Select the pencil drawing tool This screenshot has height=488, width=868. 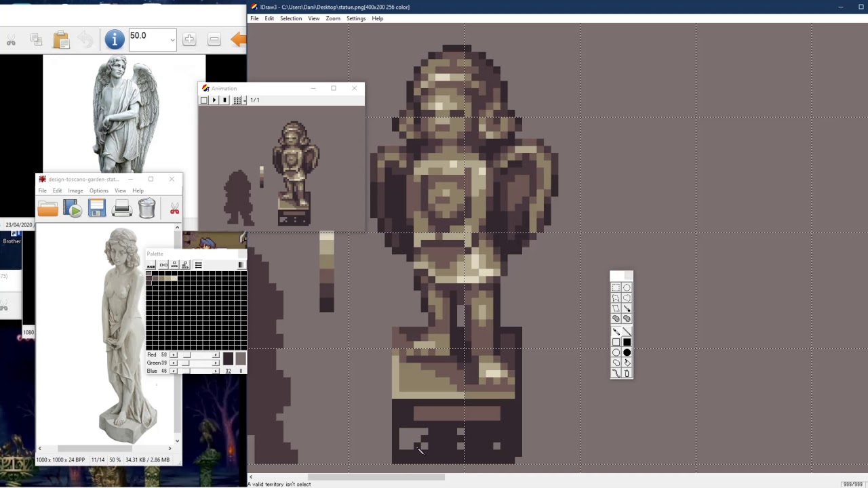tap(616, 331)
